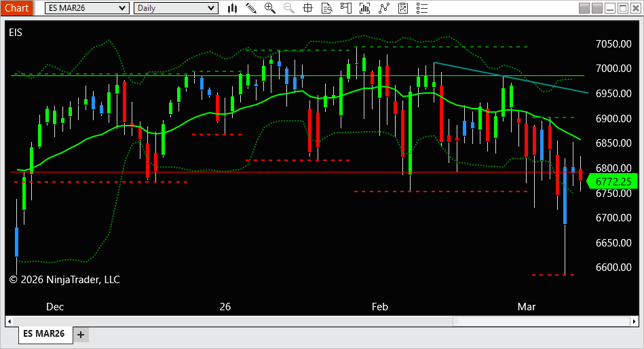Open the data box icon
The height and width of the screenshot is (349, 644).
point(327,8)
